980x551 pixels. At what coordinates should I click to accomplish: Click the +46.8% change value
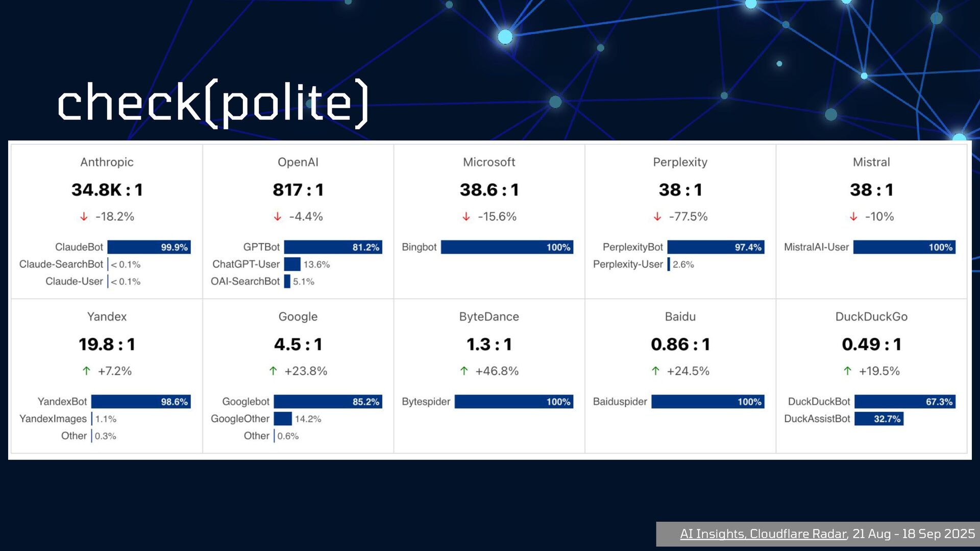[x=497, y=371]
